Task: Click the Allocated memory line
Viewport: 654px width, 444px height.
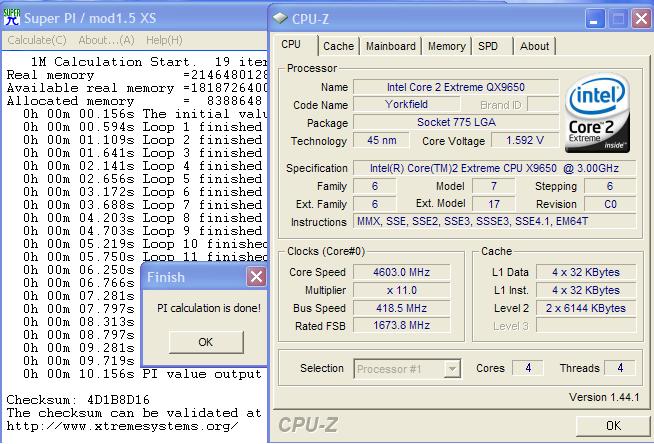Action: pyautogui.click(x=134, y=101)
